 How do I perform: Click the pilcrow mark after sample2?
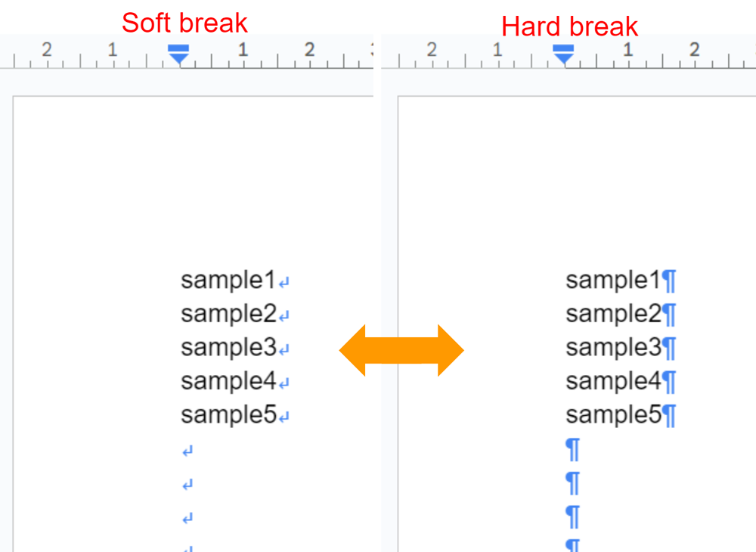coord(669,315)
